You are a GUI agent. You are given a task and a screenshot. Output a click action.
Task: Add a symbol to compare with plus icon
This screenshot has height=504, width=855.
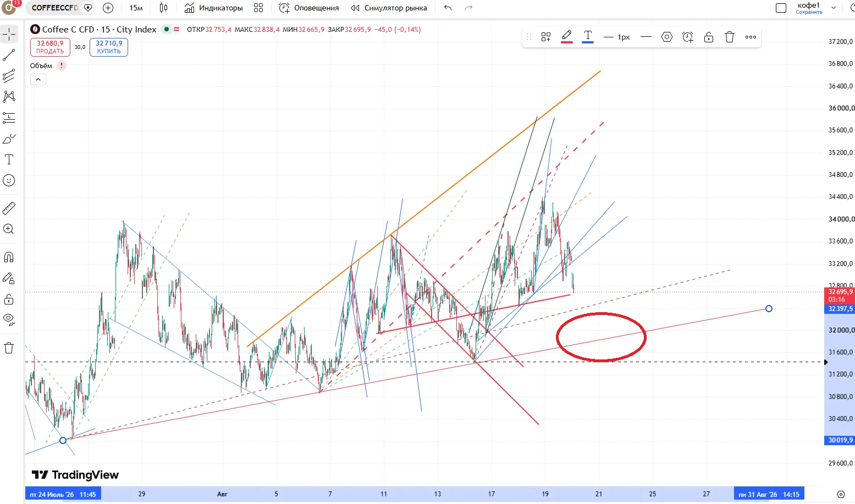pos(108,8)
